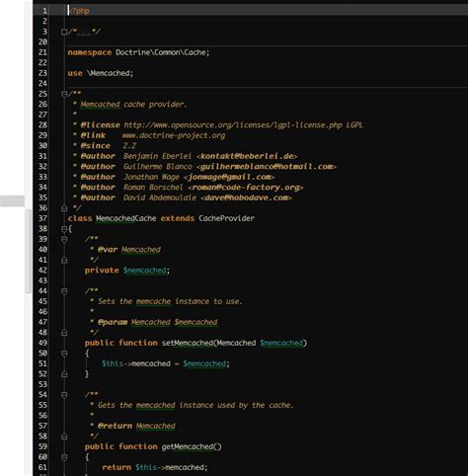Viewport: 468px width, 476px height.
Task: Click the left panel's vertical scrollbar thumb
Action: coord(29,251)
